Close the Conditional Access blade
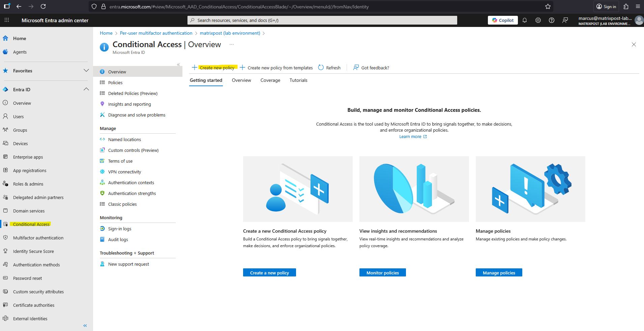The width and height of the screenshot is (644, 331). pyautogui.click(x=634, y=44)
